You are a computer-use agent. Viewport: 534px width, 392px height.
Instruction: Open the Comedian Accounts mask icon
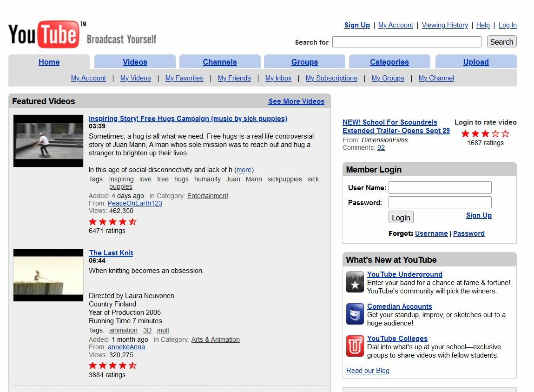pyautogui.click(x=355, y=314)
